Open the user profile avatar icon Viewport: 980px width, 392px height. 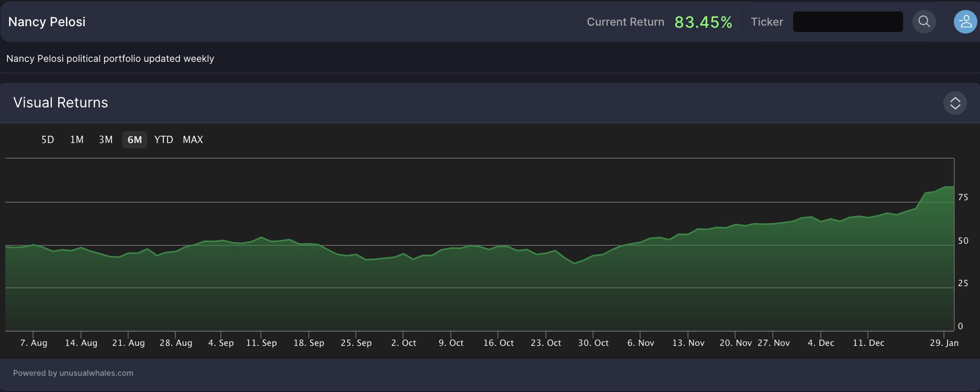tap(965, 22)
